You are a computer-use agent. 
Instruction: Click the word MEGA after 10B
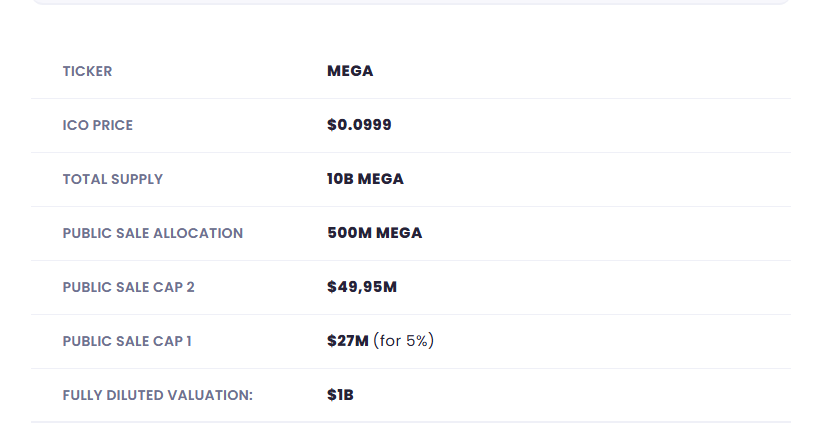pyautogui.click(x=381, y=180)
